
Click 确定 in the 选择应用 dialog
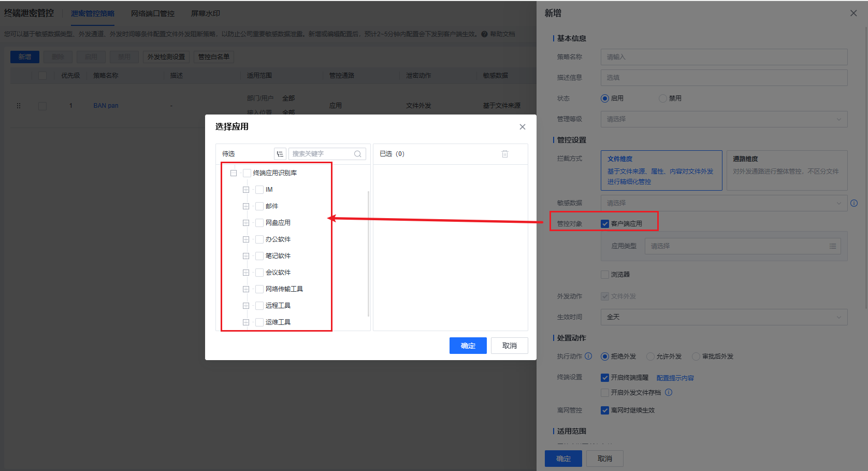(x=468, y=346)
